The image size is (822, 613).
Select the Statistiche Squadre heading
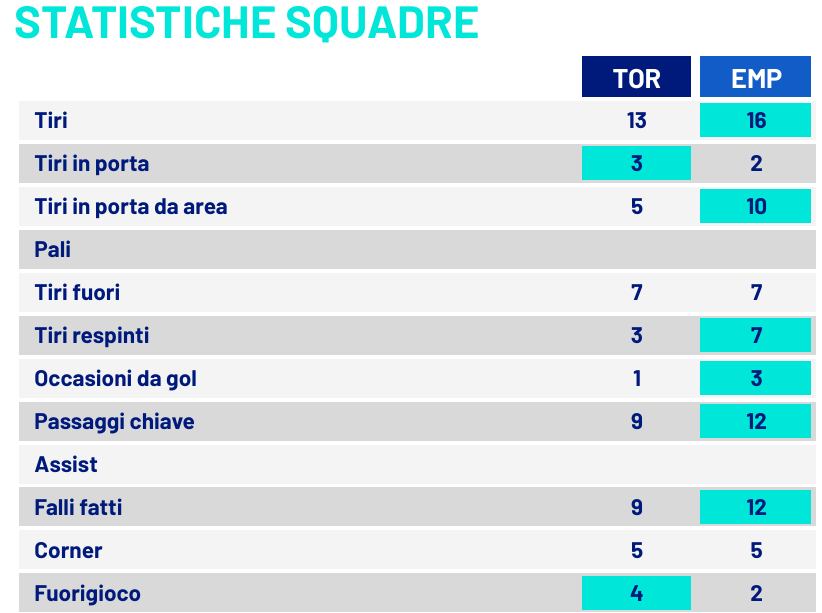point(247,22)
